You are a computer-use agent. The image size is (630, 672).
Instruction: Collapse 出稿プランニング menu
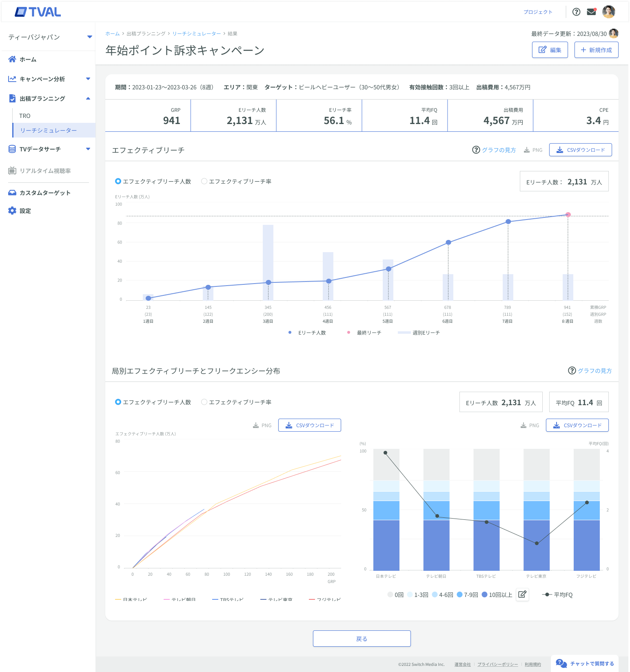point(88,98)
